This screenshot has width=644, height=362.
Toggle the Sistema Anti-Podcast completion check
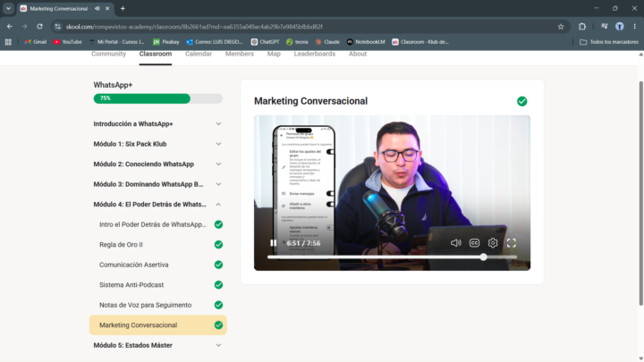click(218, 285)
